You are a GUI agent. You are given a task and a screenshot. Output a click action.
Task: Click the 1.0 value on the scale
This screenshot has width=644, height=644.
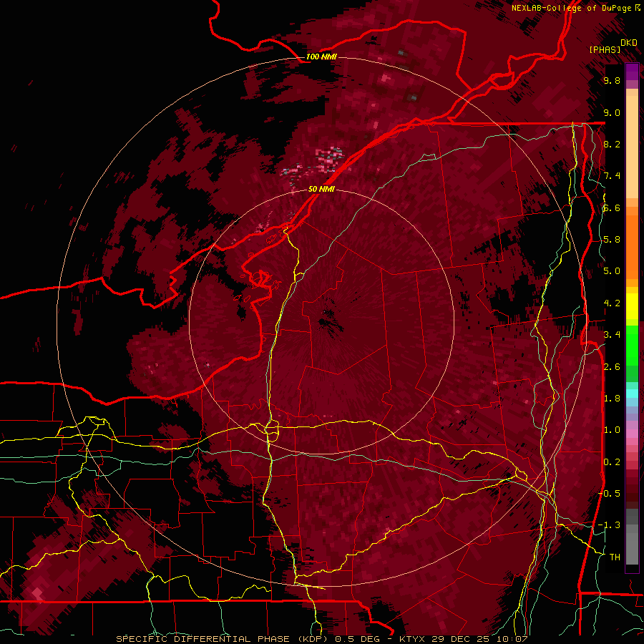pos(612,430)
